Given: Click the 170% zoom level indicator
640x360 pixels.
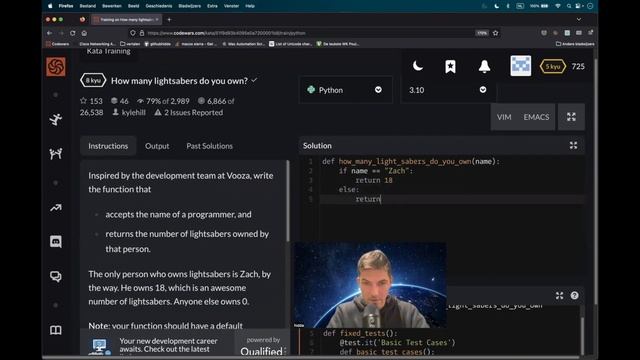Looking at the screenshot, I should point(482,33).
